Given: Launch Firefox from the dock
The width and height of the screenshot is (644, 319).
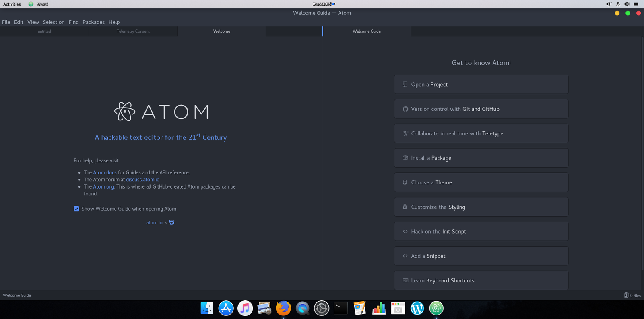Looking at the screenshot, I should [283, 308].
